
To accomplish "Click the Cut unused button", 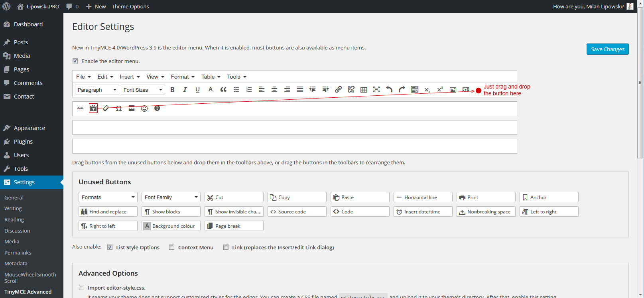I will (x=234, y=197).
